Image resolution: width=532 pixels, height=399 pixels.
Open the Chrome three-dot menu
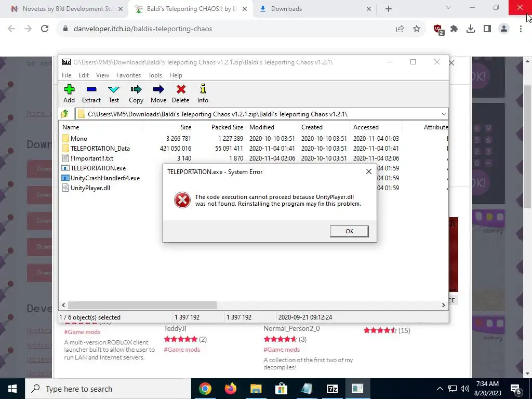click(x=521, y=29)
